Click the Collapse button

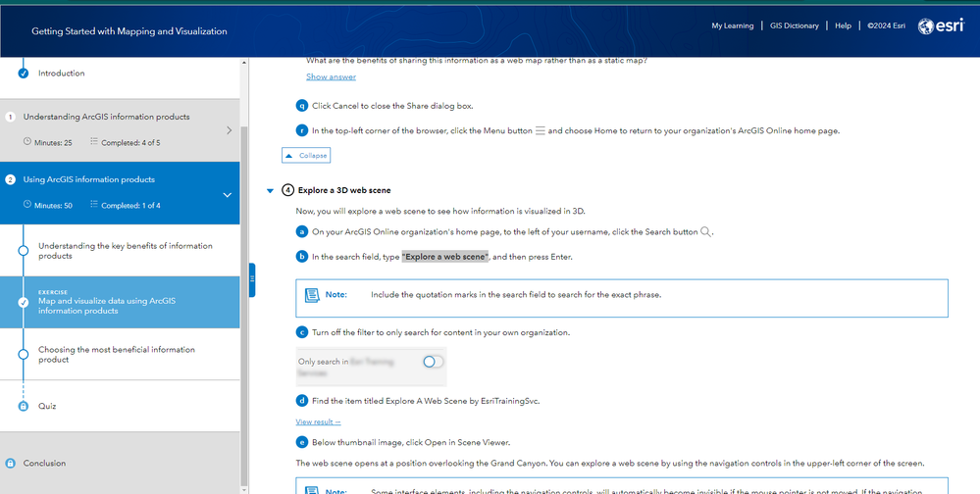(306, 155)
